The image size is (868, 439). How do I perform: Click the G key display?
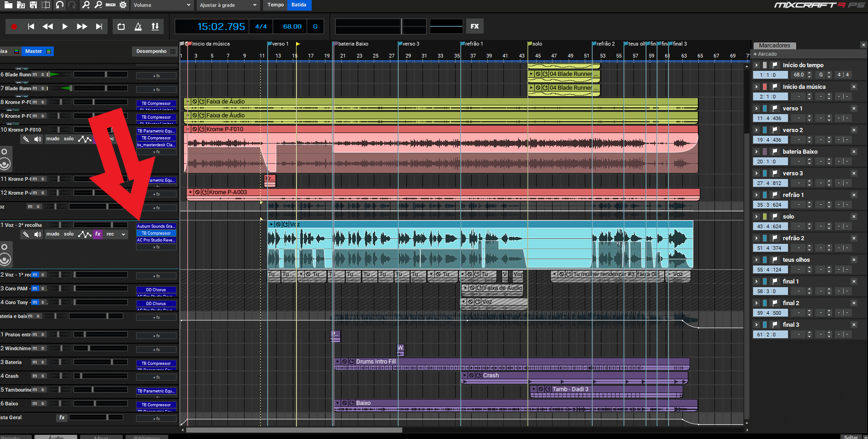[315, 27]
